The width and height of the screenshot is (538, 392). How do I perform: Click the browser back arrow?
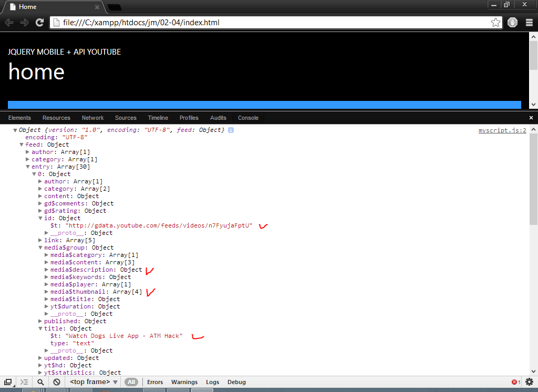point(9,23)
